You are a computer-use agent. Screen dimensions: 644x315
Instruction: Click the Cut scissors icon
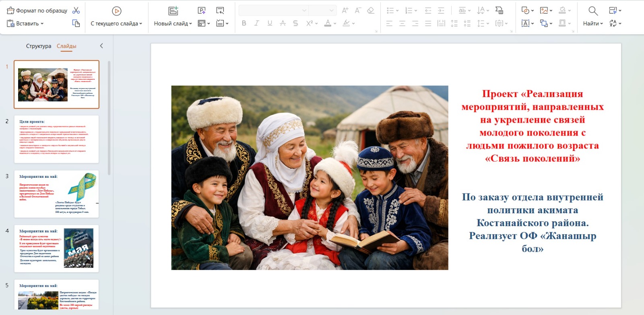click(x=76, y=10)
